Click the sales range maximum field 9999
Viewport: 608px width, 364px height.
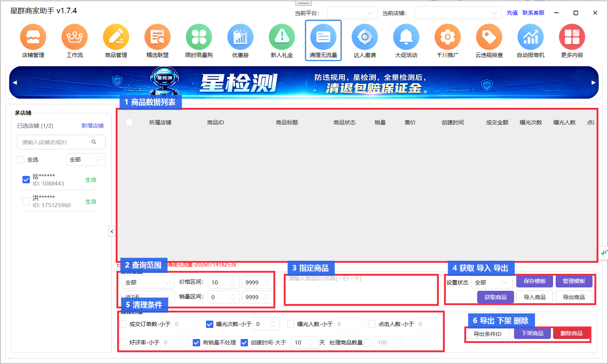tap(257, 297)
